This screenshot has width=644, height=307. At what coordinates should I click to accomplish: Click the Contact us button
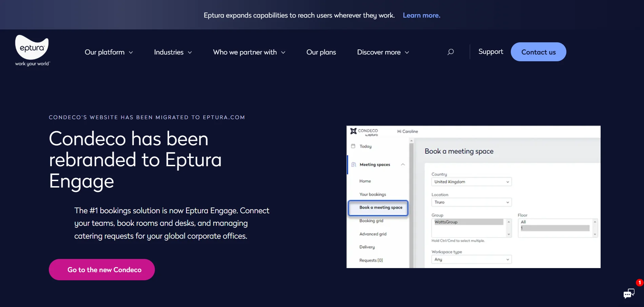click(538, 52)
